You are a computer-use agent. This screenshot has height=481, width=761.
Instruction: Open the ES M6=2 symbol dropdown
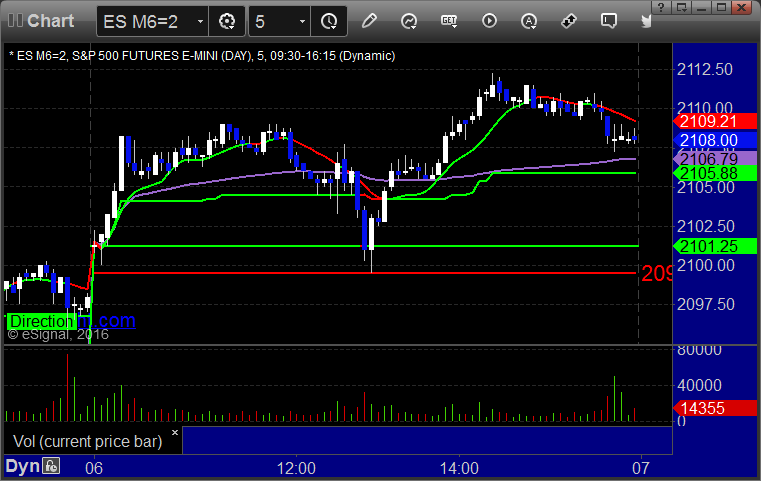200,21
